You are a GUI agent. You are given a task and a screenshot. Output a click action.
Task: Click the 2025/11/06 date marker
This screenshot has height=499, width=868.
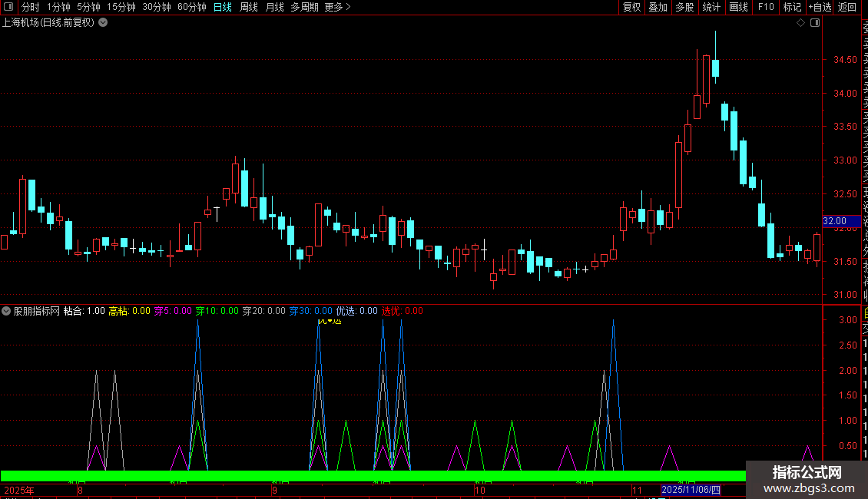[x=691, y=490]
